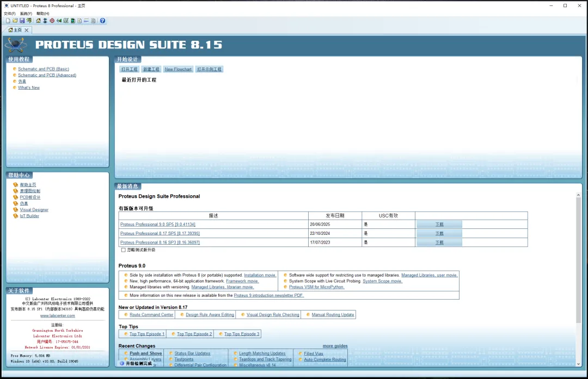The height and width of the screenshot is (379, 588).
Task: Open Proteus Professional 8.16 SP3 link
Action: 160,243
